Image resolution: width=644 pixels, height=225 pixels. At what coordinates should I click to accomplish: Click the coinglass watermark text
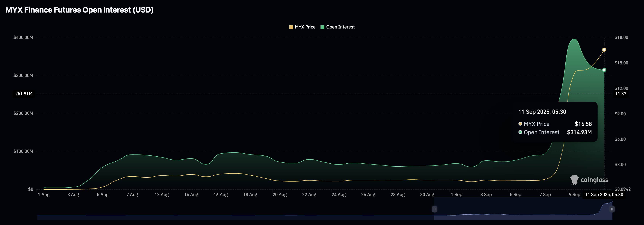click(x=594, y=180)
